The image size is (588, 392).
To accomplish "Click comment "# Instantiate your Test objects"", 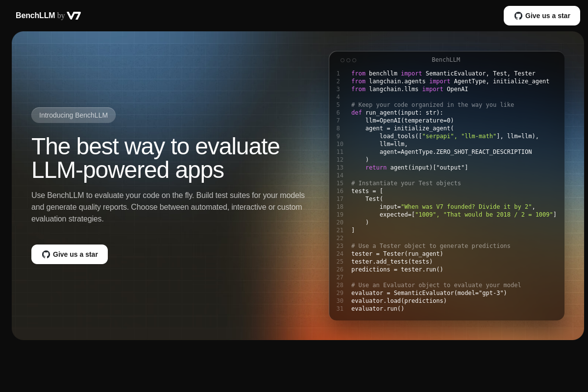I will tap(406, 183).
